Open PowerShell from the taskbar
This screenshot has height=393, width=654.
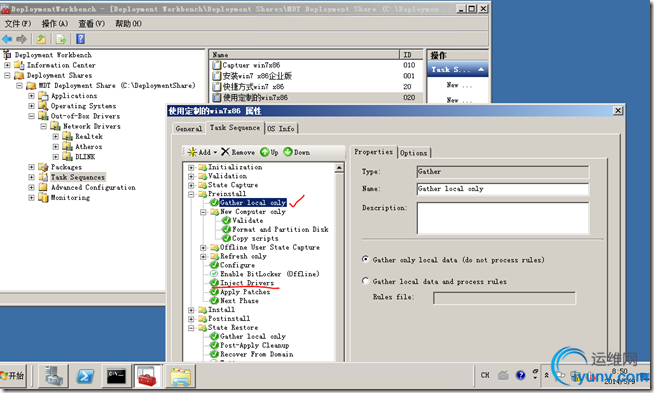click(x=85, y=375)
